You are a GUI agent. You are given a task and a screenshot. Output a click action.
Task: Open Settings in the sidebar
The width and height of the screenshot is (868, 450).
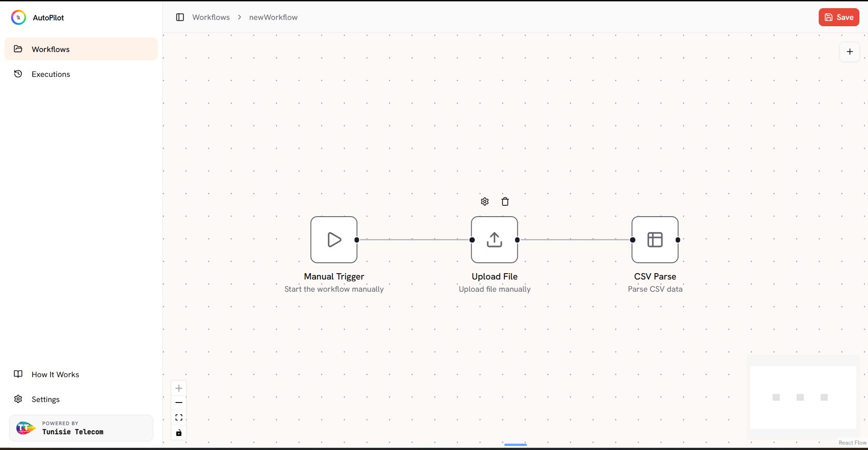81,399
